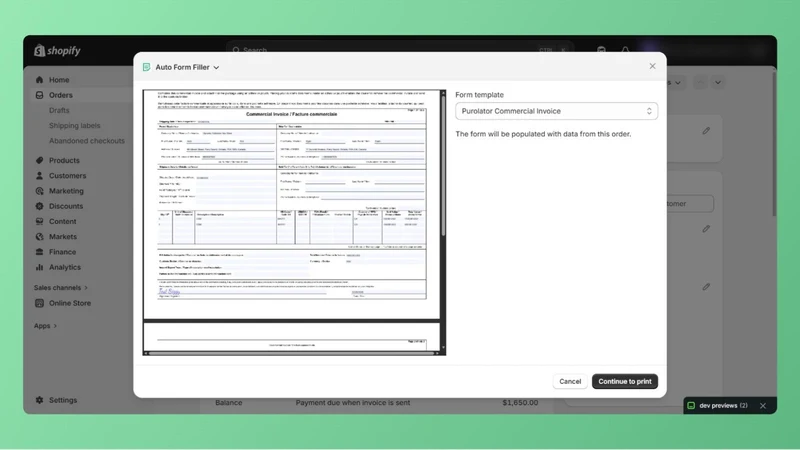Click the Balance label
This screenshot has height=450, width=800.
pos(229,403)
